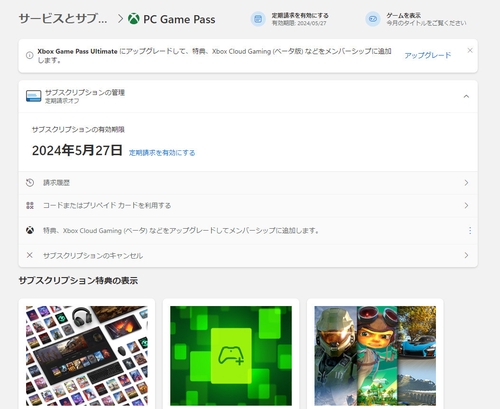500x409 pixels.
Task: Click chevron on the プリペイド カード row
Action: (x=466, y=206)
